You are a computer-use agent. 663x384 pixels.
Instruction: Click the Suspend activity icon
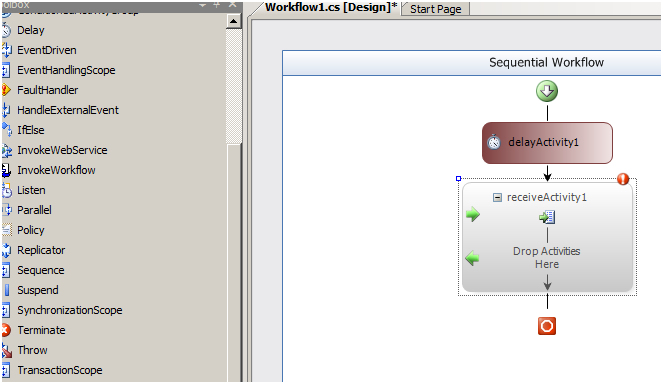6,290
